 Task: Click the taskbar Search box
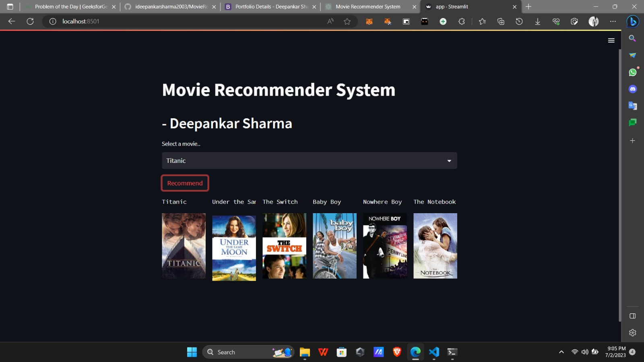(248, 352)
